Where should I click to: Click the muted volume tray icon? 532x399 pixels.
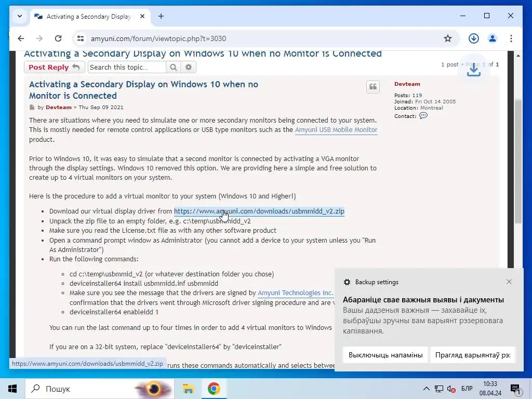coord(451,389)
